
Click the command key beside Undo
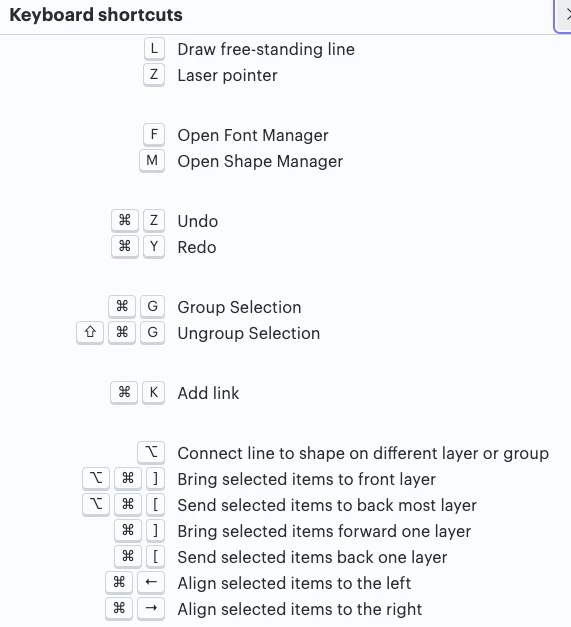(x=125, y=221)
